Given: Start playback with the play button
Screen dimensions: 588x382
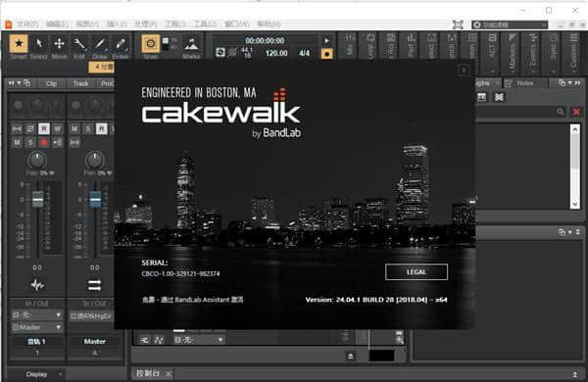Looking at the screenshot, I should point(326,40).
